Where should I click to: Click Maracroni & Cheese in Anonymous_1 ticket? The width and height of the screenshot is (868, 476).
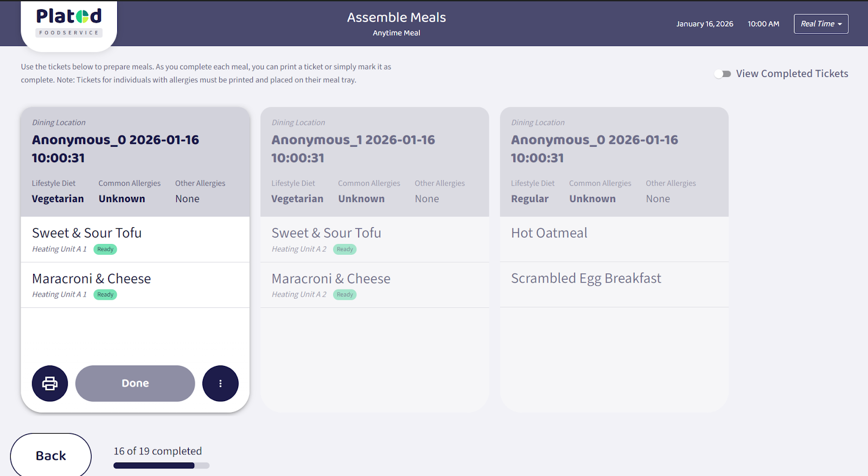tap(331, 279)
